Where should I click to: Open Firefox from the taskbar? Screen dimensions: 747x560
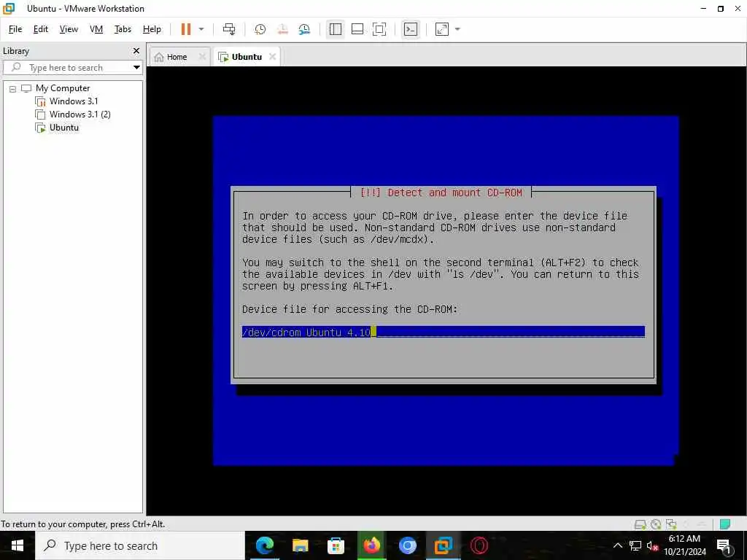click(x=371, y=545)
